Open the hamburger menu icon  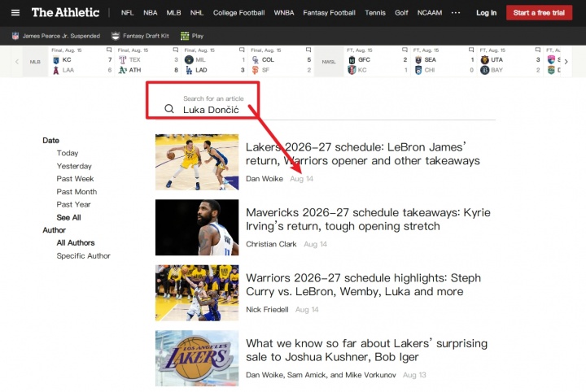15,13
